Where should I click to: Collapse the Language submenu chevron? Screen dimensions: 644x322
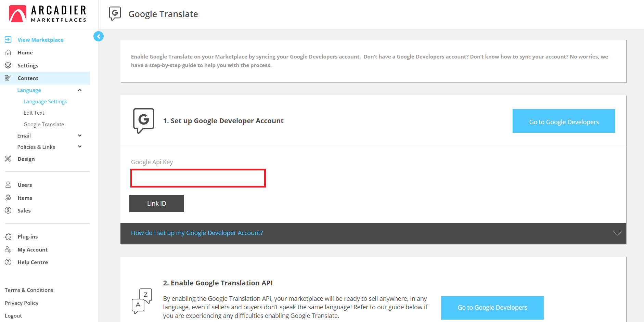[x=80, y=90]
